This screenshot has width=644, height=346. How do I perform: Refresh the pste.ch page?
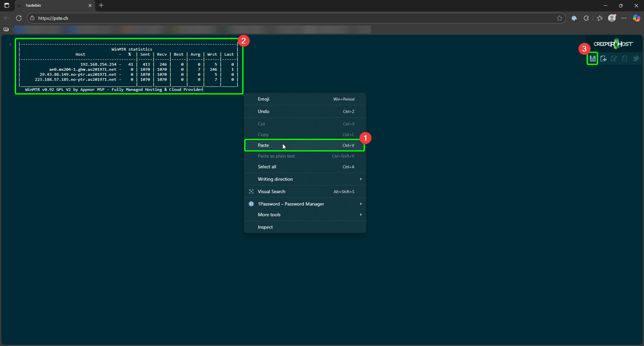tap(19, 18)
